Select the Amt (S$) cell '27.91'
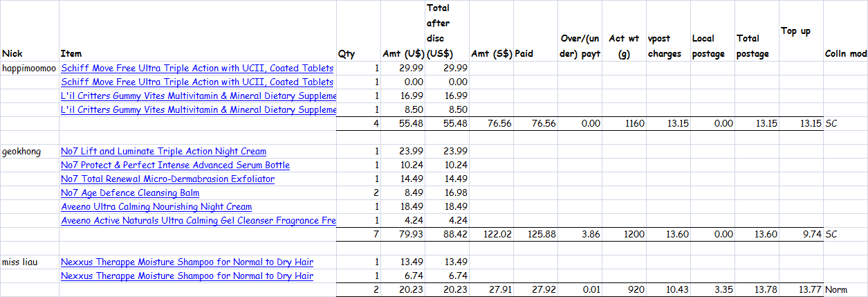The height and width of the screenshot is (297, 868). pyautogui.click(x=491, y=290)
